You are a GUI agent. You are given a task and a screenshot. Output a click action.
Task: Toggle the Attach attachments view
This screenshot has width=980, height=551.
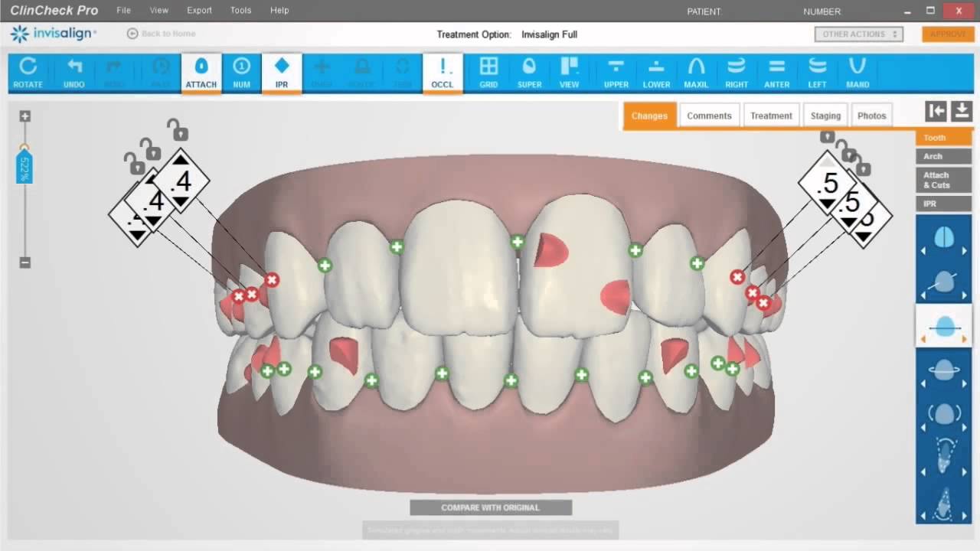201,73
